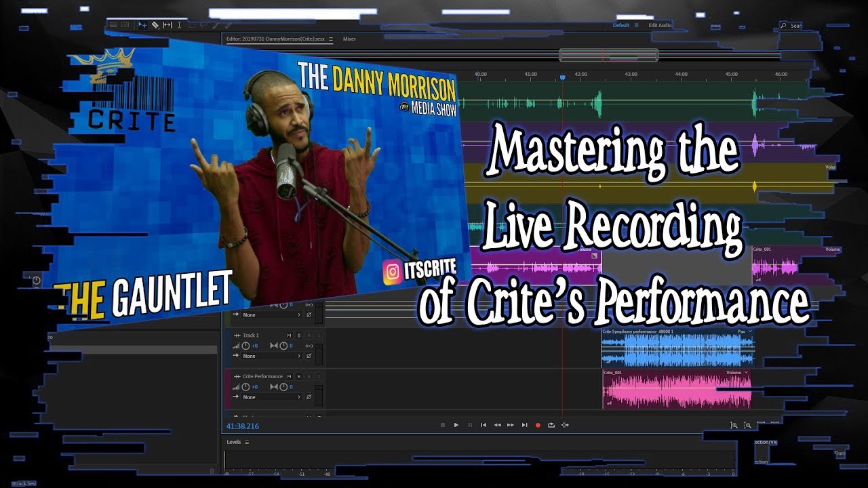
Task: Toggle Crite Performance input monitor (I)
Action: (318, 376)
